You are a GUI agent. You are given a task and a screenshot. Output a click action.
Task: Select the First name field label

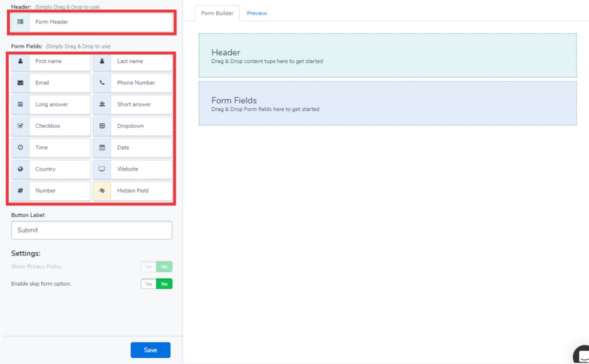point(48,61)
